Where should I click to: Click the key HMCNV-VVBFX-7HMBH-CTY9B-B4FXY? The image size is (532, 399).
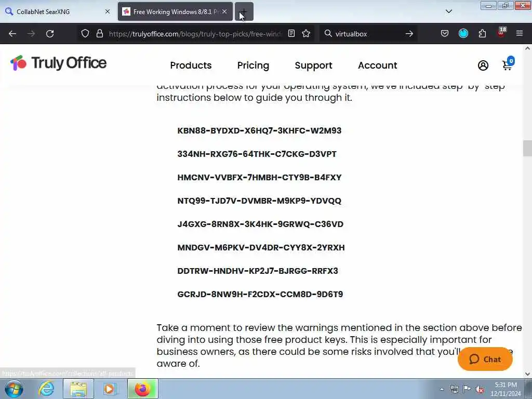(x=259, y=178)
